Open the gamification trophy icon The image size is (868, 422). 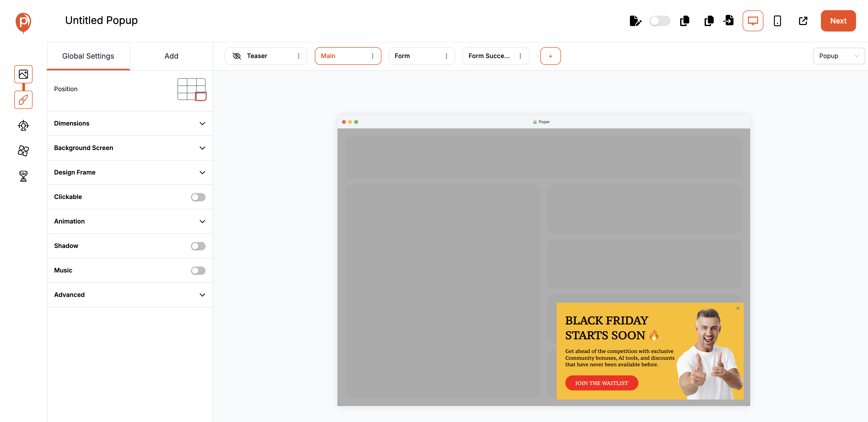tap(23, 176)
